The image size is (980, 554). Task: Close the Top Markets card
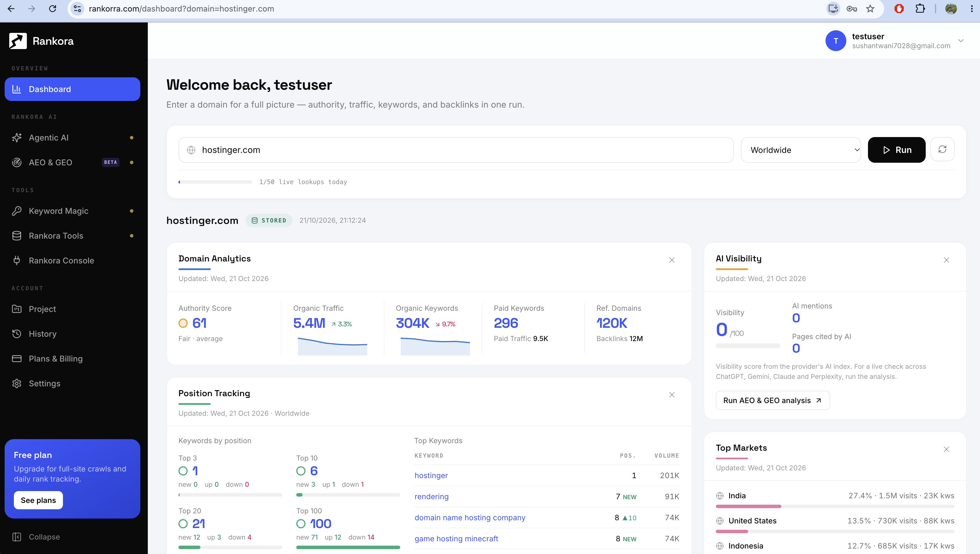946,449
